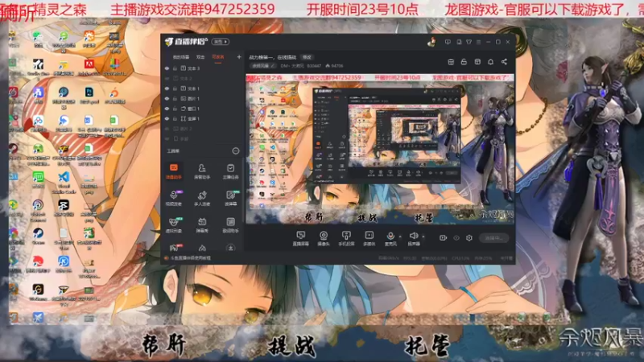Add a new scene with plus button
The image size is (644, 362).
point(239,57)
